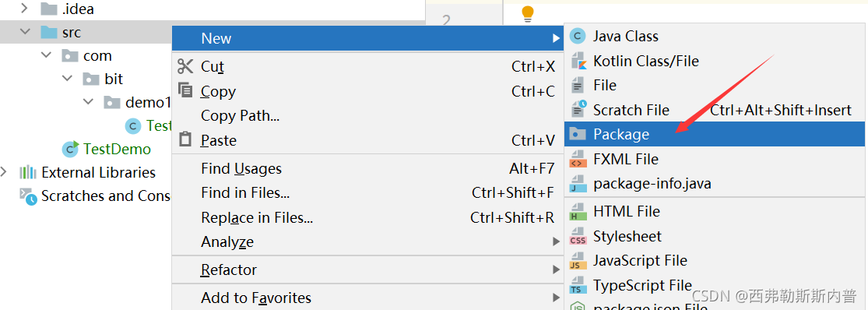This screenshot has height=310, width=868.
Task: Click the Kotlin Class/File icon
Action: [x=578, y=61]
